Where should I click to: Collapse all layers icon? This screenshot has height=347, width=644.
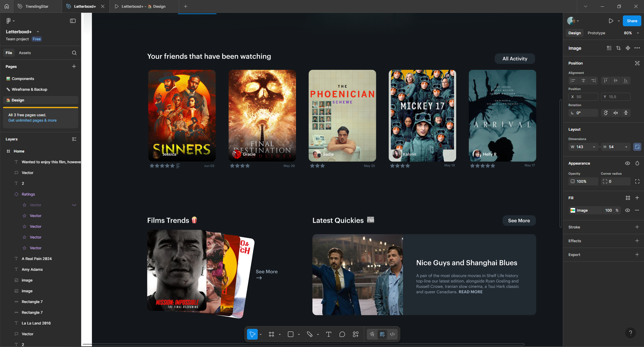coord(74,139)
